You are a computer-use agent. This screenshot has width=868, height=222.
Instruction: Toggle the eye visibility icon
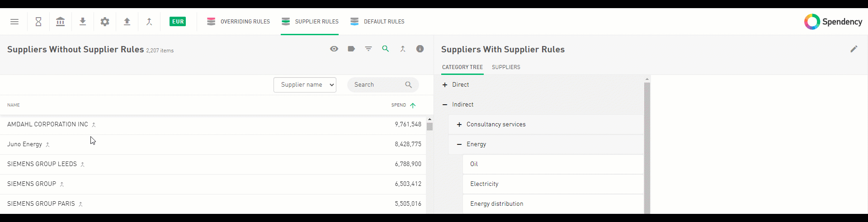[x=334, y=49]
